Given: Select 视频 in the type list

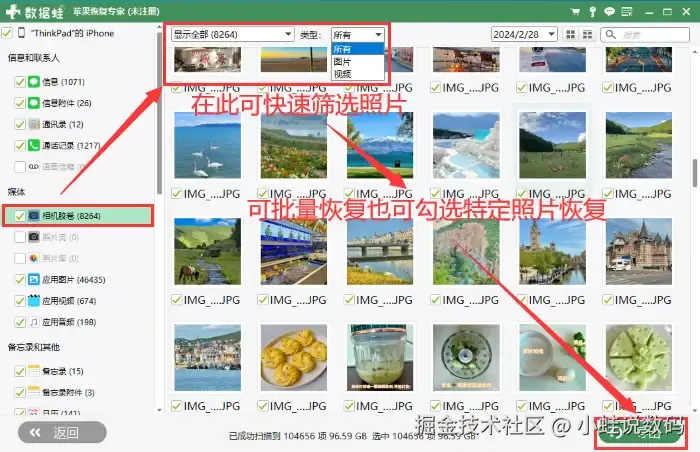Looking at the screenshot, I should (x=358, y=74).
